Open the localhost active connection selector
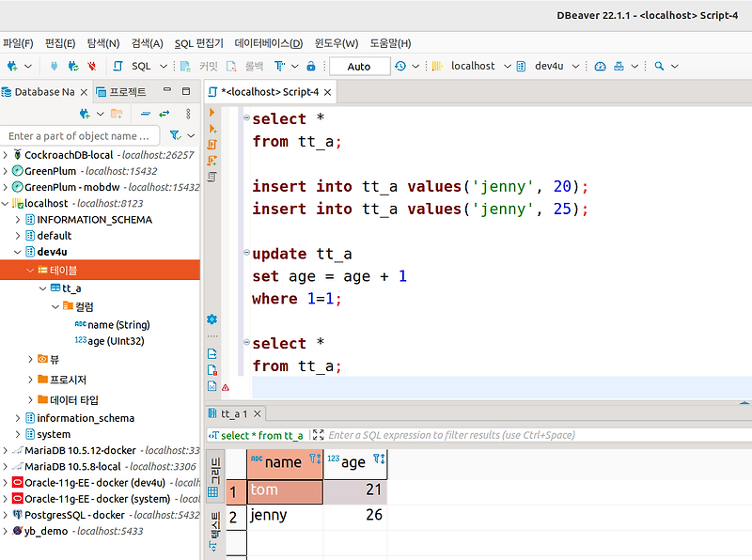Screen dimensions: 752x560 472,66
